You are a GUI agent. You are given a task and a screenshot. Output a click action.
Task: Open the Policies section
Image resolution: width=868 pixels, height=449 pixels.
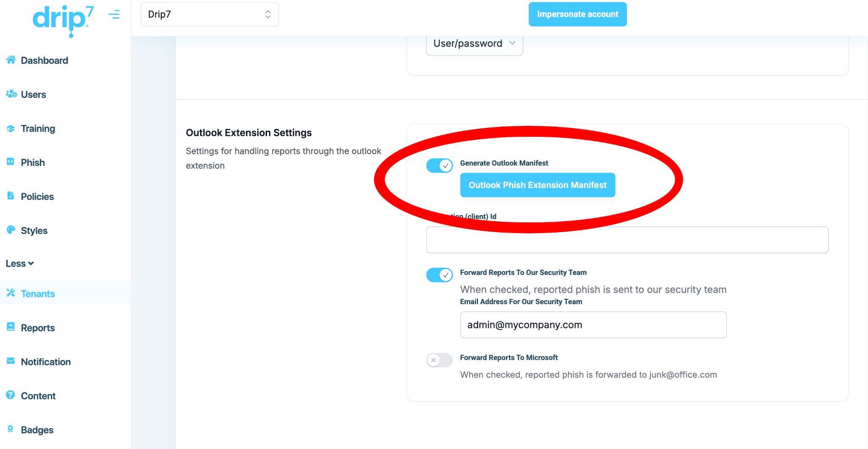(x=37, y=197)
